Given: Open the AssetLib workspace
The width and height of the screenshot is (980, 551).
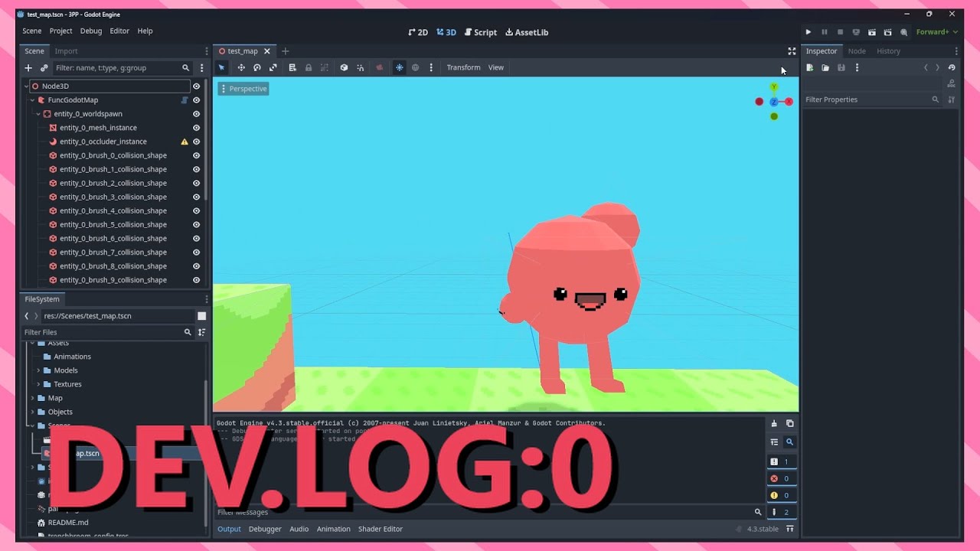Looking at the screenshot, I should coord(527,32).
